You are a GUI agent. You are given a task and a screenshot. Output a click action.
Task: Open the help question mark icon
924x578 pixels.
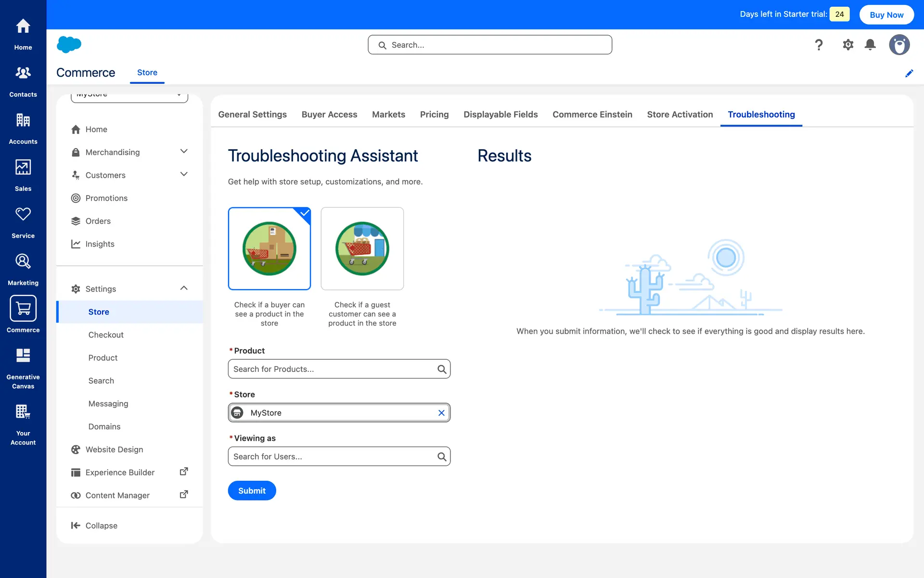pyautogui.click(x=819, y=45)
